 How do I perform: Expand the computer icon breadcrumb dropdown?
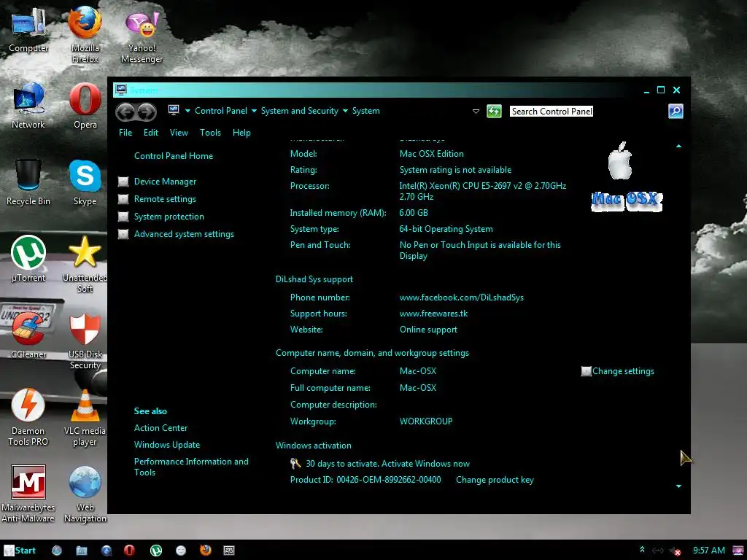(x=187, y=111)
